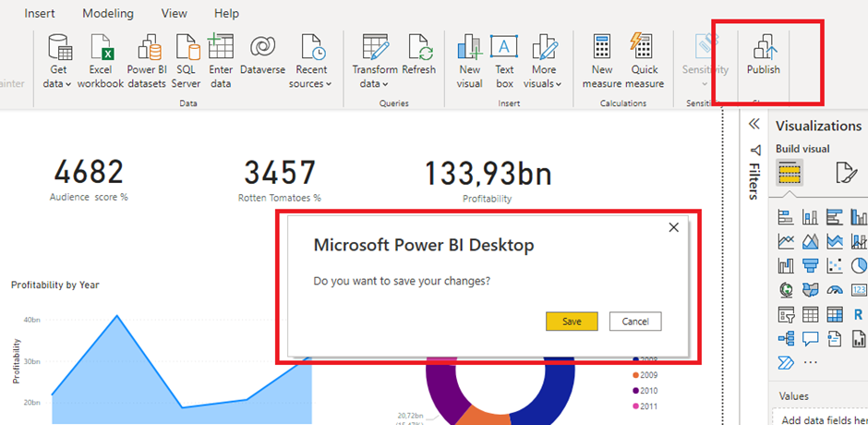Image resolution: width=868 pixels, height=425 pixels.
Task: Get more visuals via ellipsis
Action: 810,362
